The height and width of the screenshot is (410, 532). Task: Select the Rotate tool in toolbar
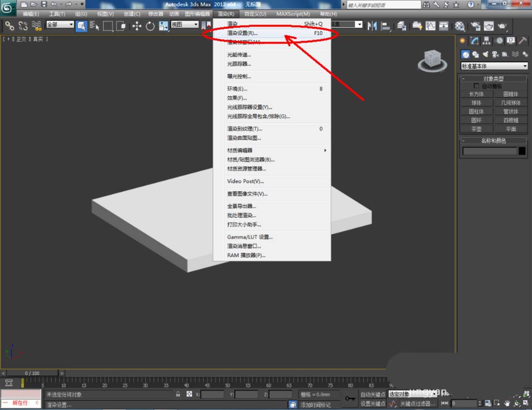coord(149,26)
